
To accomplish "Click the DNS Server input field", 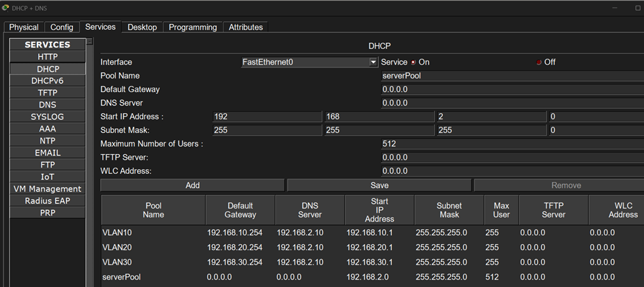I will click(x=512, y=103).
